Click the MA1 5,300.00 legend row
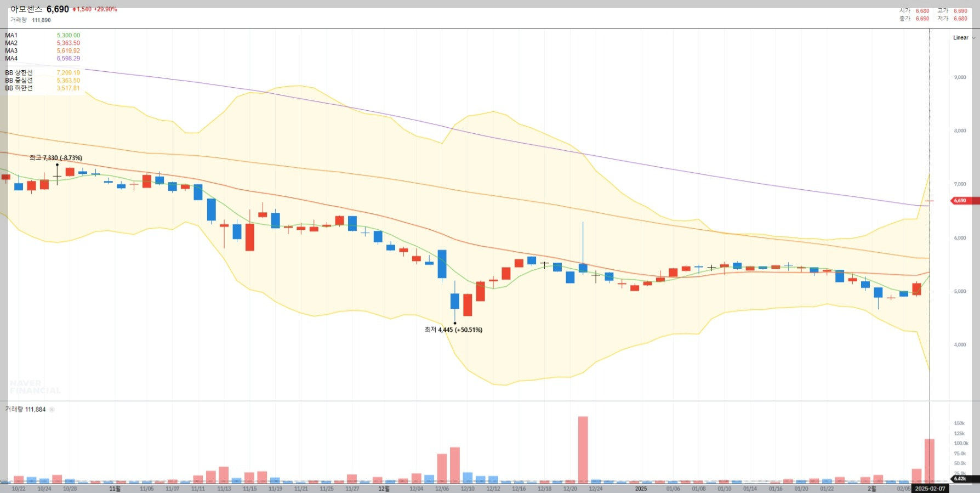This screenshot has width=980, height=493. [x=42, y=35]
